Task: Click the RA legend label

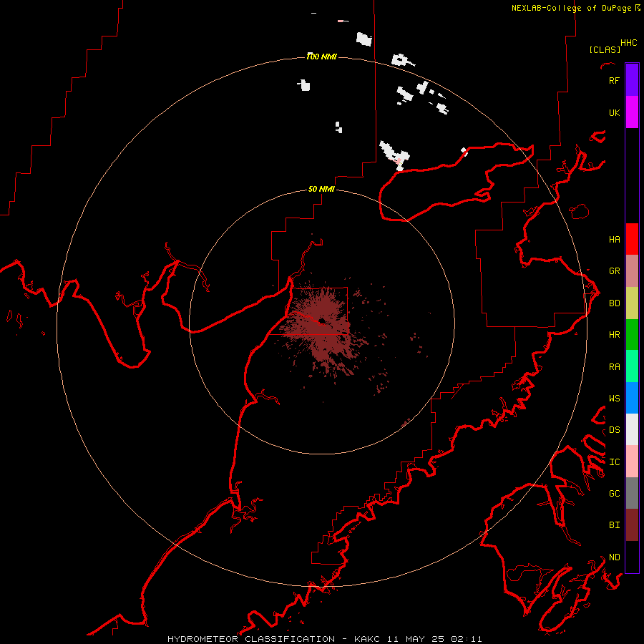Action: click(x=614, y=367)
